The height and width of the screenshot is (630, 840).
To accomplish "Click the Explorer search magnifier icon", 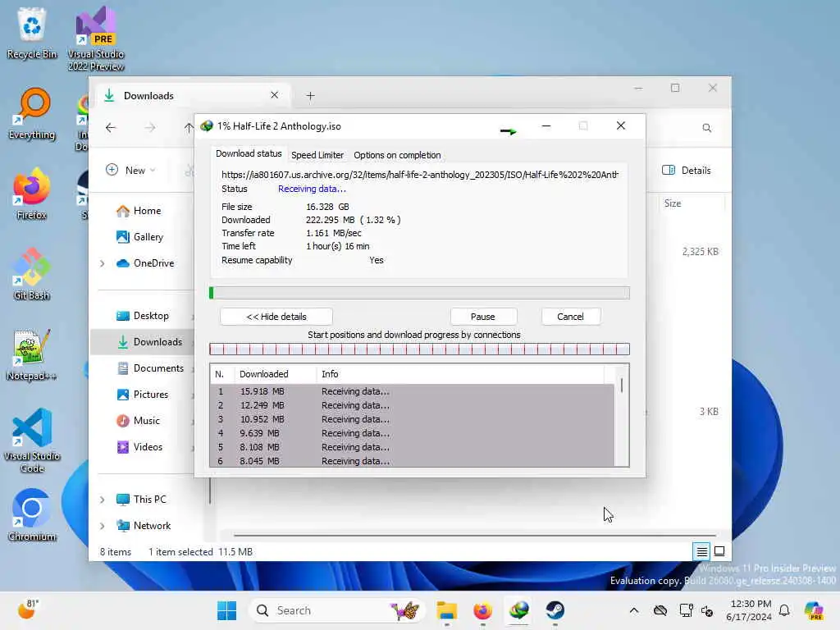I will point(706,127).
